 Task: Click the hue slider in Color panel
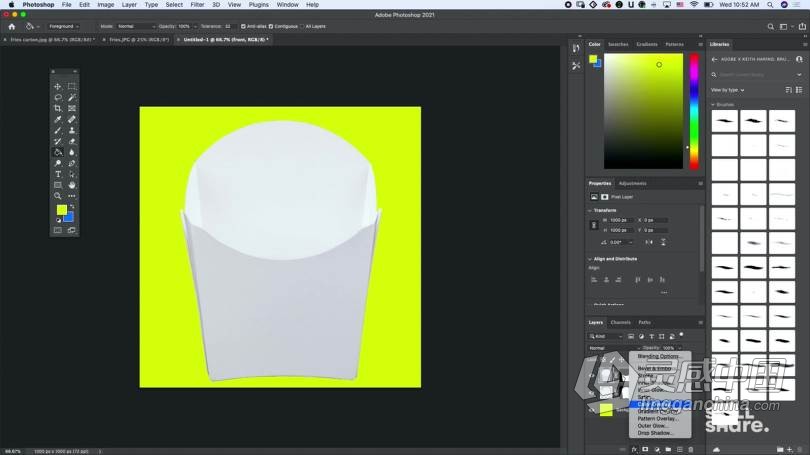click(x=694, y=112)
